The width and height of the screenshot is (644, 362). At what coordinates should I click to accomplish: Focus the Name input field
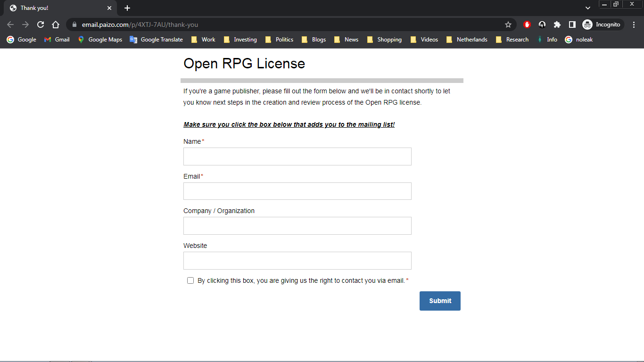tap(297, 156)
